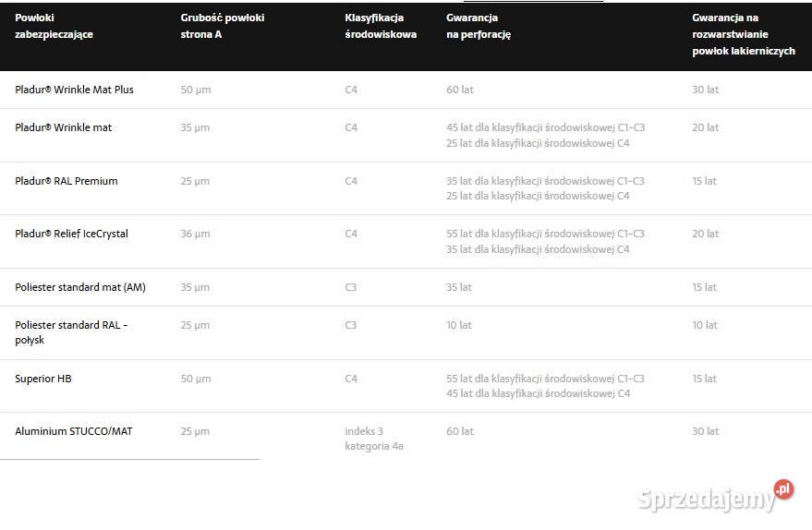Screen dimensions: 812x530
Task: Select '30 lat' in the Aluminium STUCCO/MAT row
Action: 705,431
